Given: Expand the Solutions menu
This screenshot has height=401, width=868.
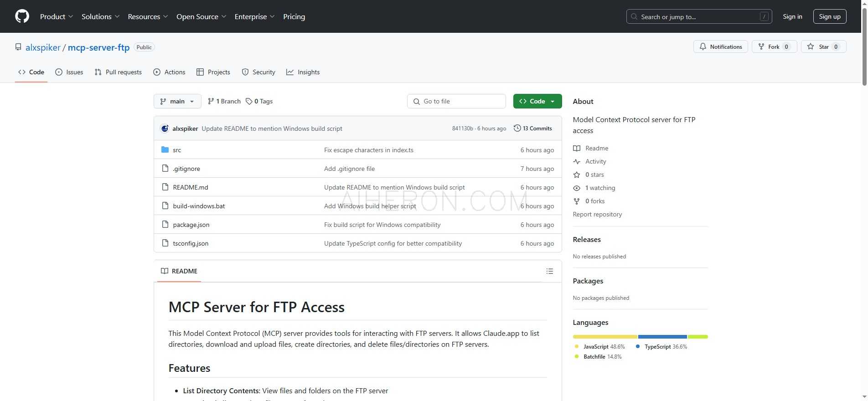Looking at the screenshot, I should pos(100,16).
